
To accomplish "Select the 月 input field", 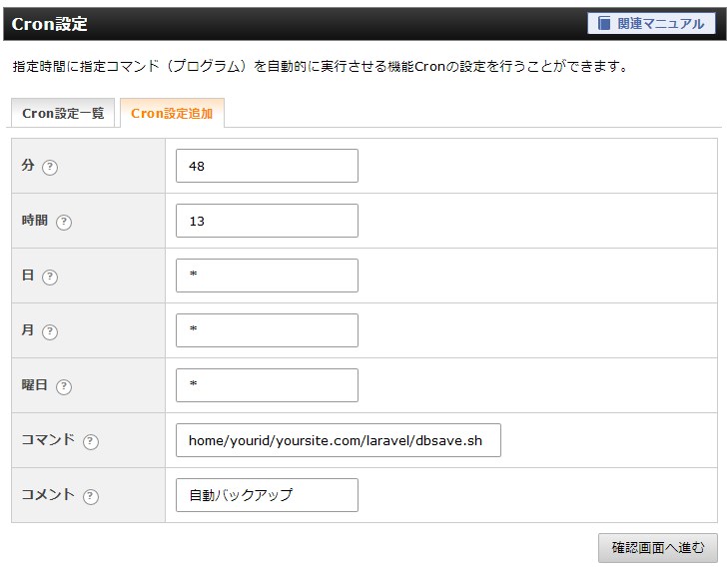I will click(267, 330).
